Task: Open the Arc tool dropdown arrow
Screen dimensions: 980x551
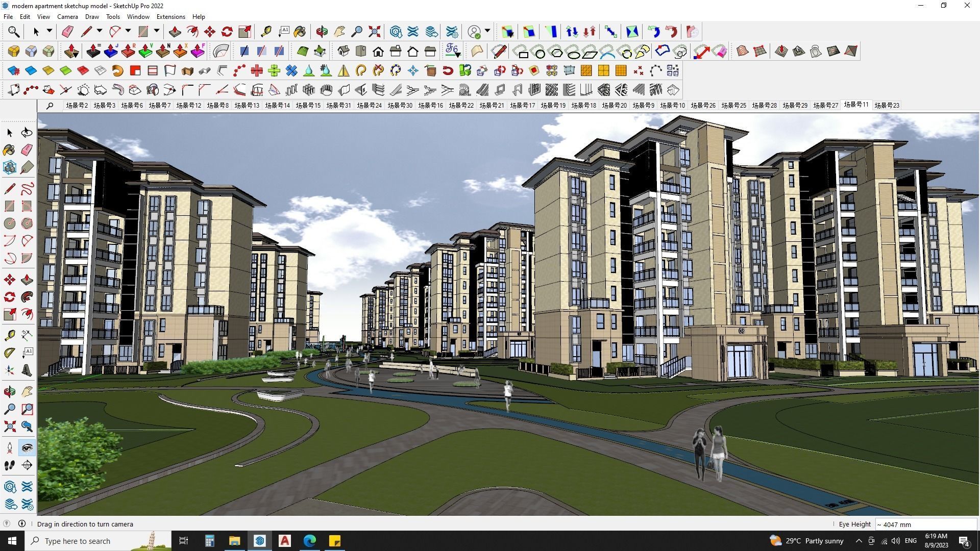Action: click(x=128, y=31)
